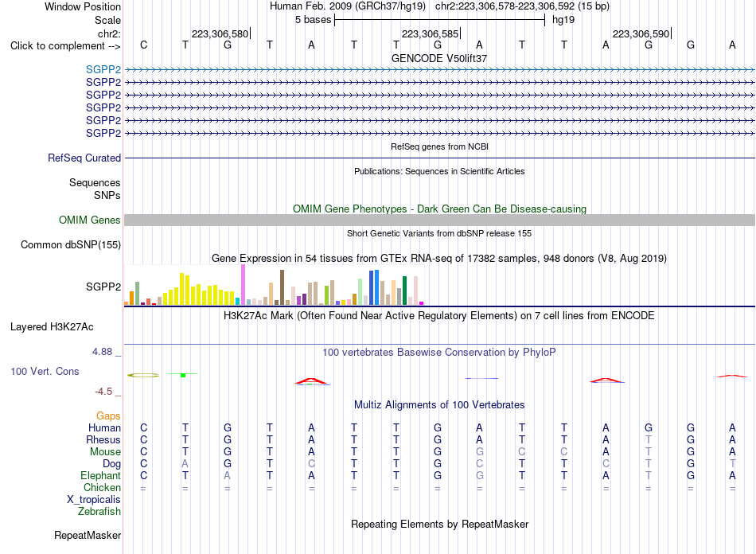The height and width of the screenshot is (554, 756).
Task: Click the GTEx SGPP2 bar chart graphic
Action: point(274,285)
